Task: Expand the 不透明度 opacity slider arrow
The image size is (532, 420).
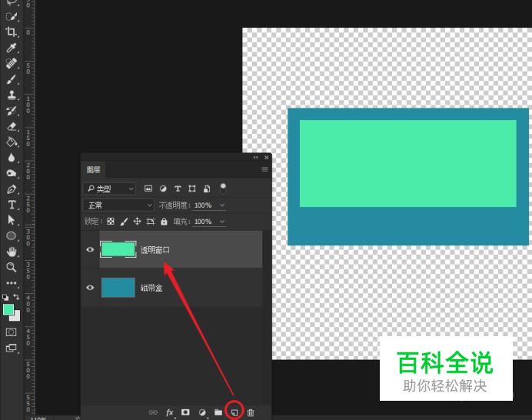Action: 222,205
